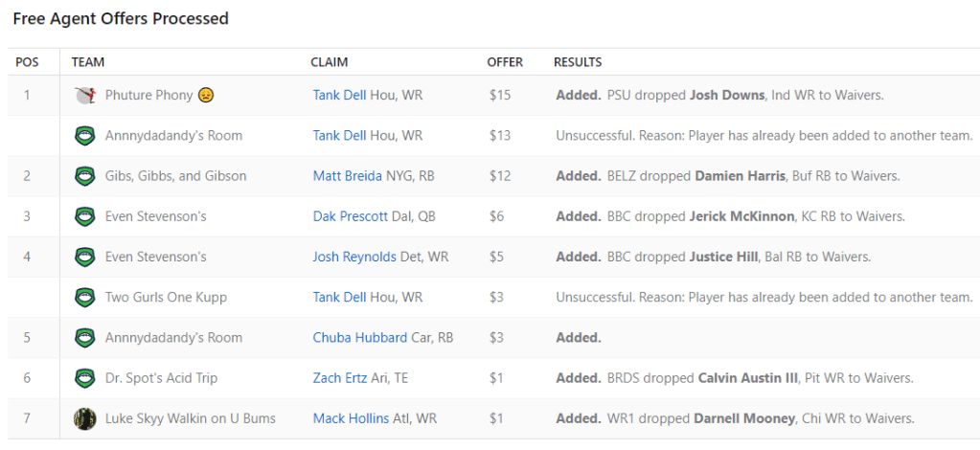Select the Luke Skyy Walkin on U Bums name
Image resolution: width=980 pixels, height=450 pixels.
pyautogui.click(x=190, y=418)
